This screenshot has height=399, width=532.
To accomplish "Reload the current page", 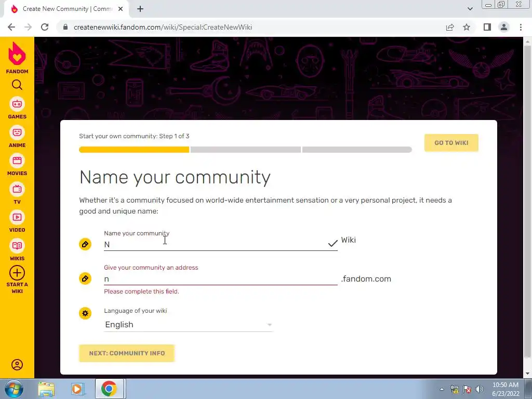I will click(45, 27).
